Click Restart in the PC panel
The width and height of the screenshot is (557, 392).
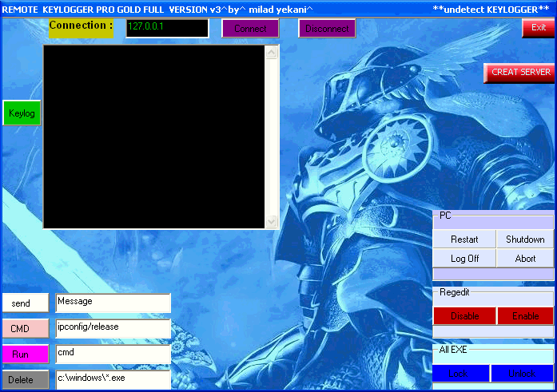point(464,240)
